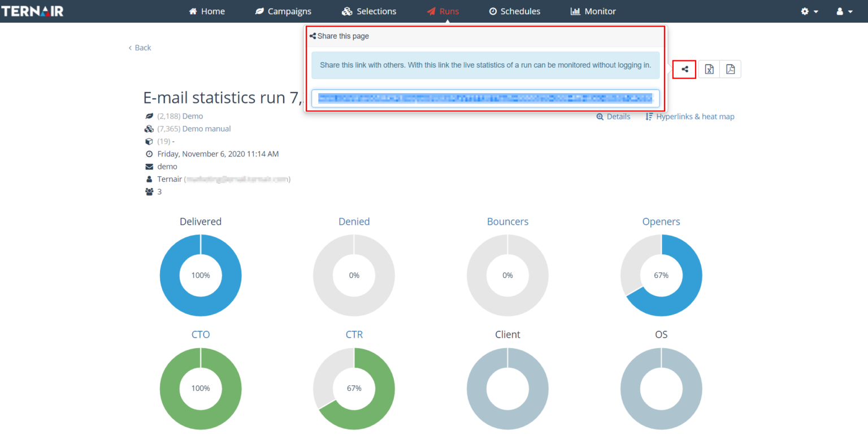The height and width of the screenshot is (435, 868).
Task: Open the Selections menu item
Action: tap(369, 11)
